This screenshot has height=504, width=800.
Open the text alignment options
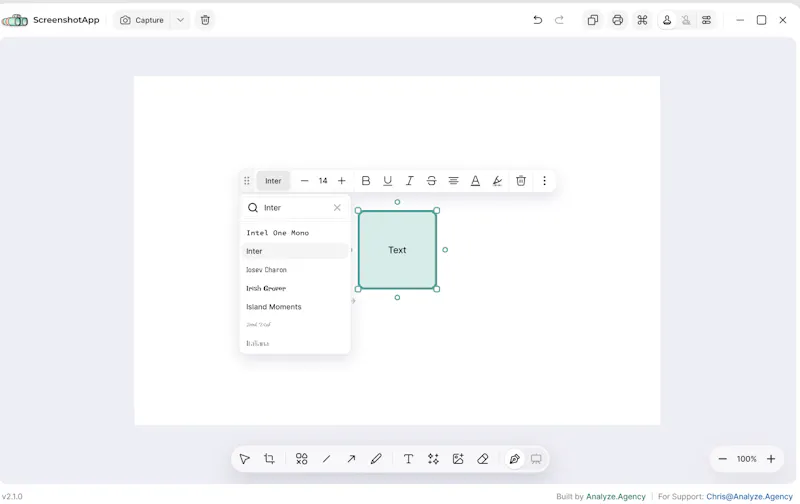(x=453, y=181)
